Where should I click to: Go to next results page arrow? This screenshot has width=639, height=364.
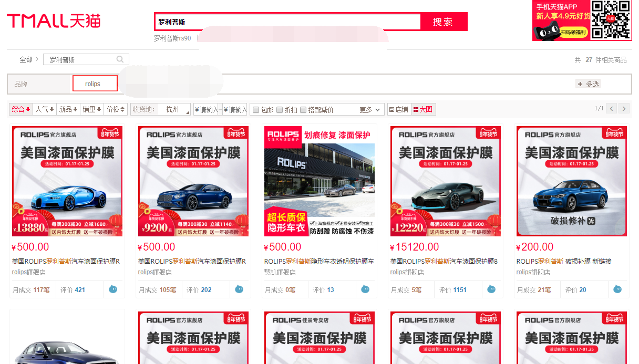click(x=624, y=109)
